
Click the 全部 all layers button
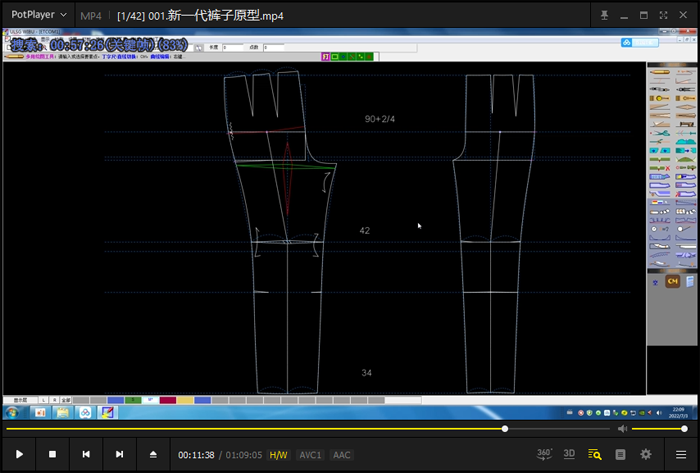[x=66, y=400]
